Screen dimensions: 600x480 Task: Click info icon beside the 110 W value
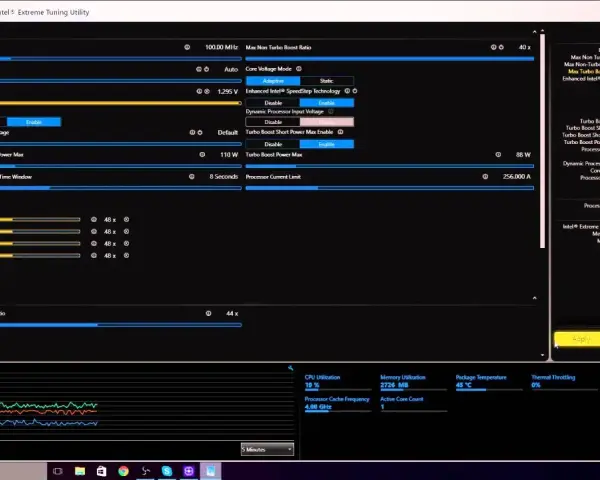[202, 155]
